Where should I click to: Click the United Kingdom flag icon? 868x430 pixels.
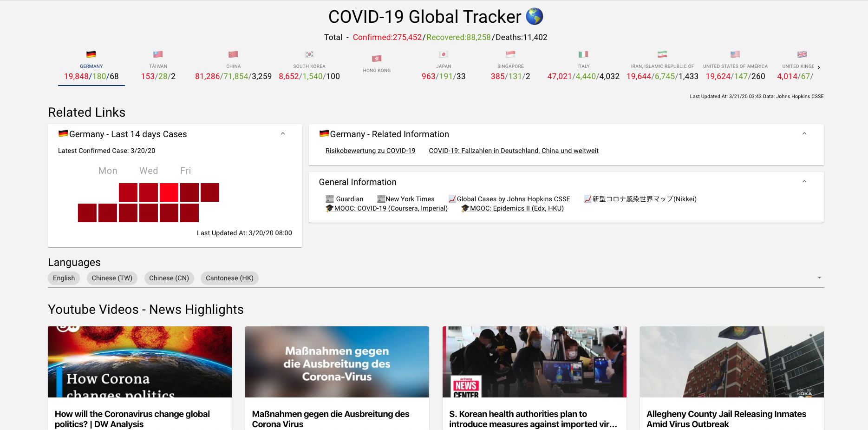click(802, 54)
